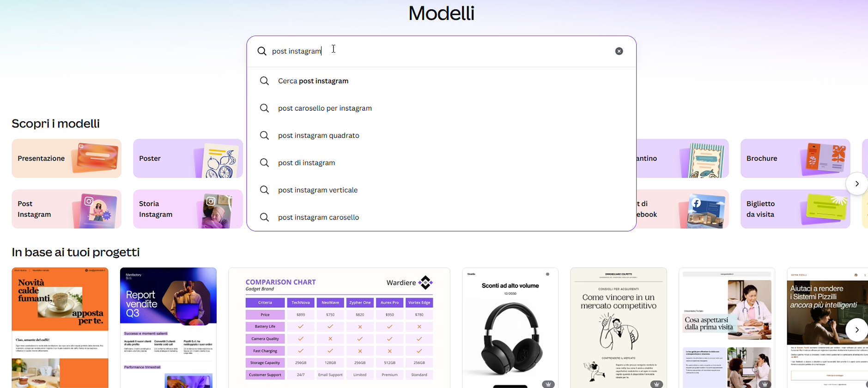Open 'Cosa aspettarsi dalla prima visita' template
The width and height of the screenshot is (868, 388).
click(727, 328)
